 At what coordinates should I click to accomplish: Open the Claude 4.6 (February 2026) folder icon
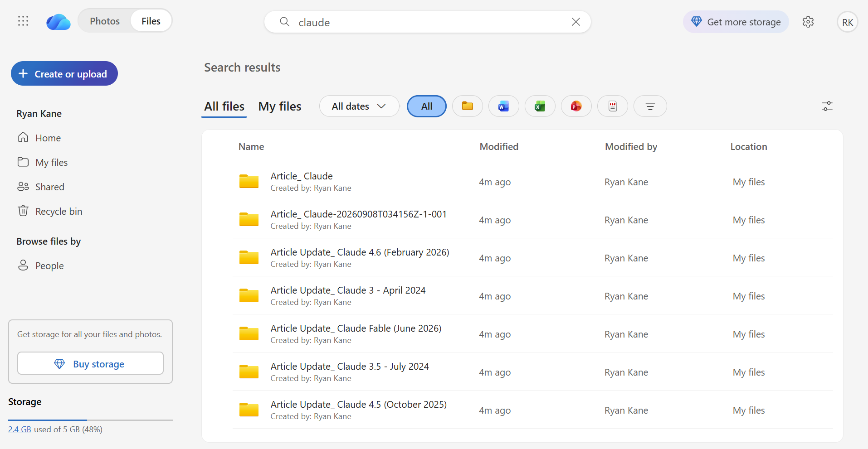(249, 257)
